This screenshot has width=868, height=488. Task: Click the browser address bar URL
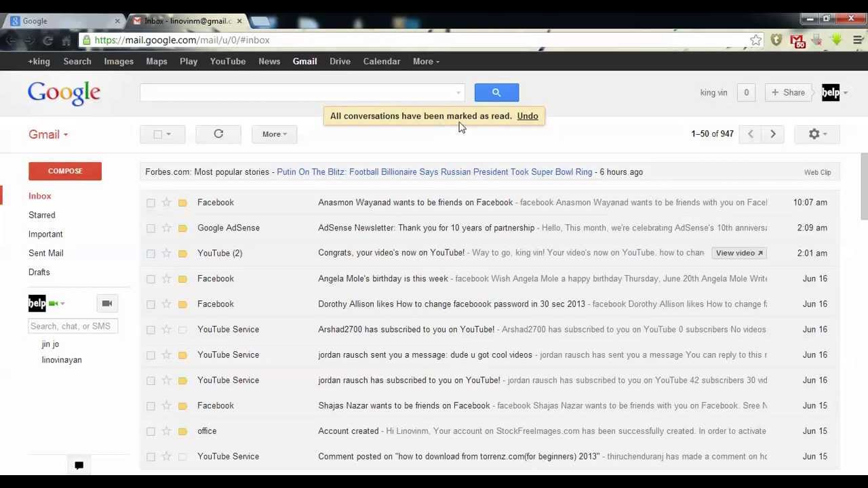(182, 41)
